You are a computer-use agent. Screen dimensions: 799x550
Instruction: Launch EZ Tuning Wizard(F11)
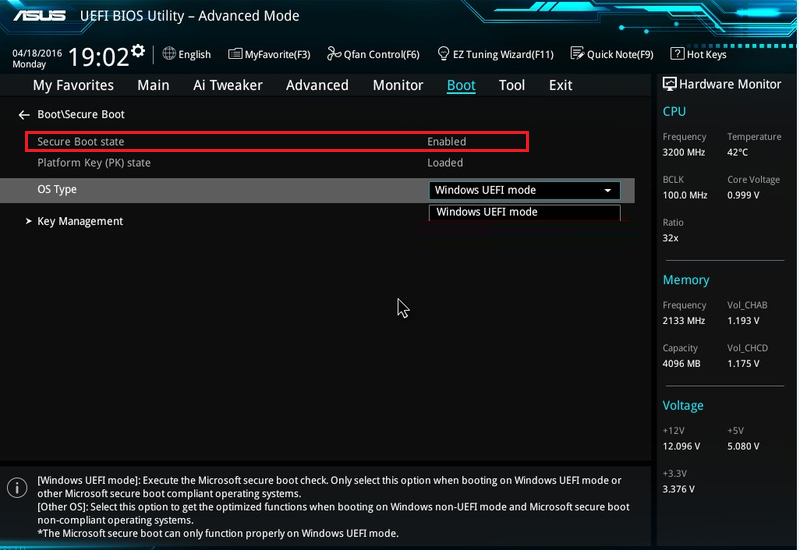pyautogui.click(x=495, y=54)
